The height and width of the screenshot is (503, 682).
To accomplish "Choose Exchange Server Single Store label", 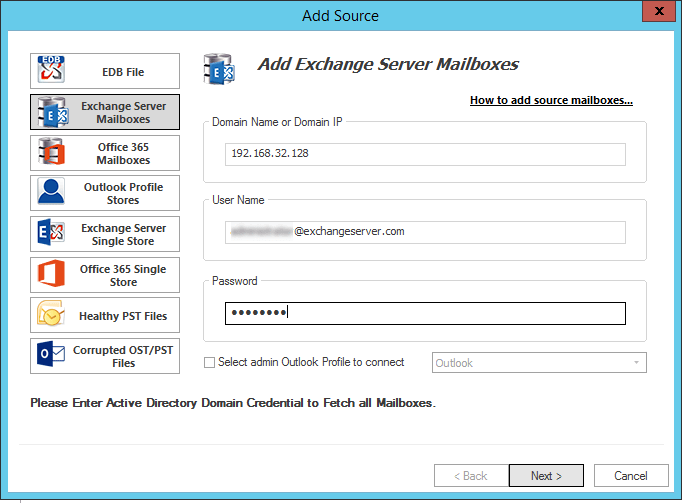I will click(124, 235).
